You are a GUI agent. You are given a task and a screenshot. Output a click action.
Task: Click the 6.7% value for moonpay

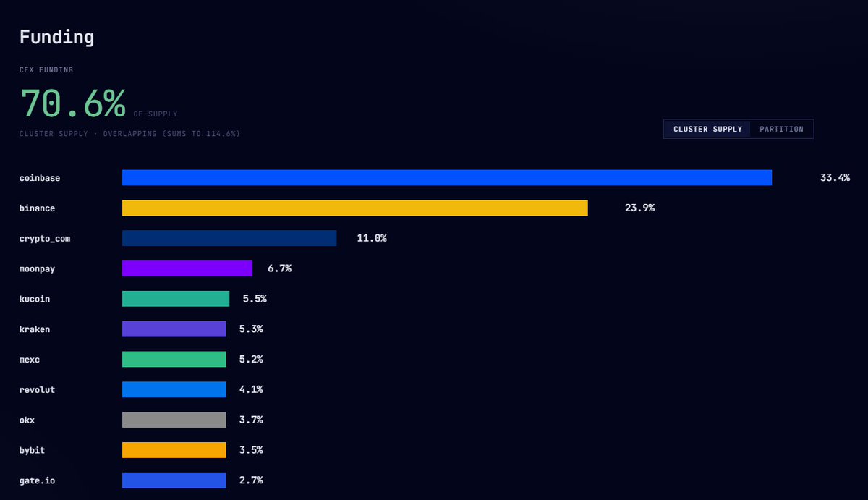tap(279, 268)
